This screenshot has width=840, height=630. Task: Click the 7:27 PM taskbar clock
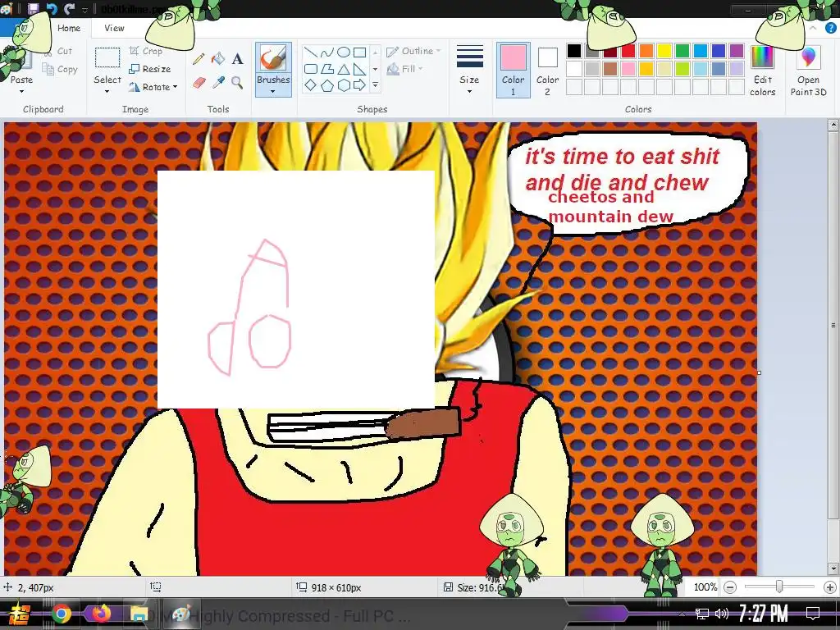(764, 613)
